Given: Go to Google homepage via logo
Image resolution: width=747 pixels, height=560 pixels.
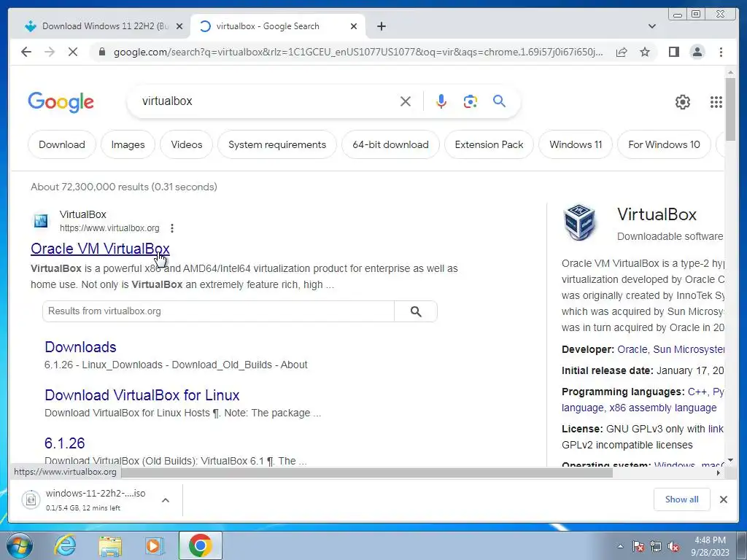Looking at the screenshot, I should (x=61, y=102).
